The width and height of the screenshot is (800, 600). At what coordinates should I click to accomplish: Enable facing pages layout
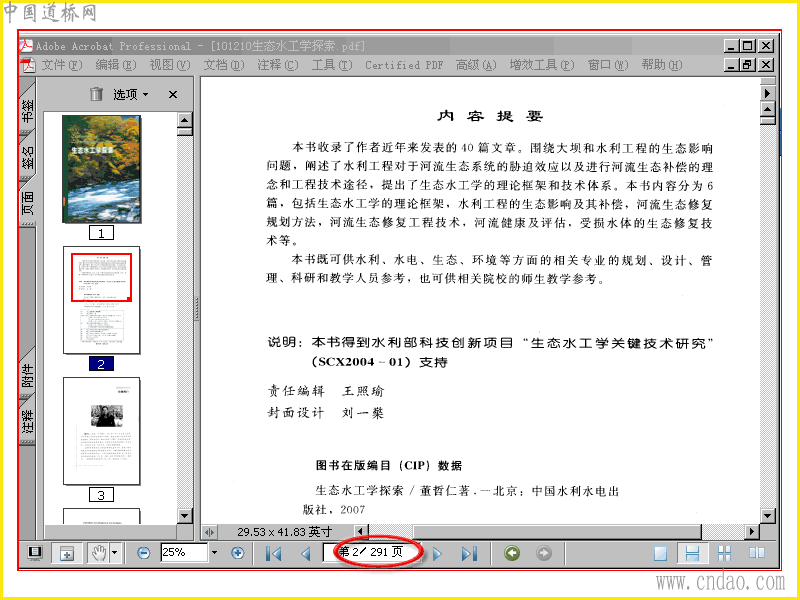[757, 553]
